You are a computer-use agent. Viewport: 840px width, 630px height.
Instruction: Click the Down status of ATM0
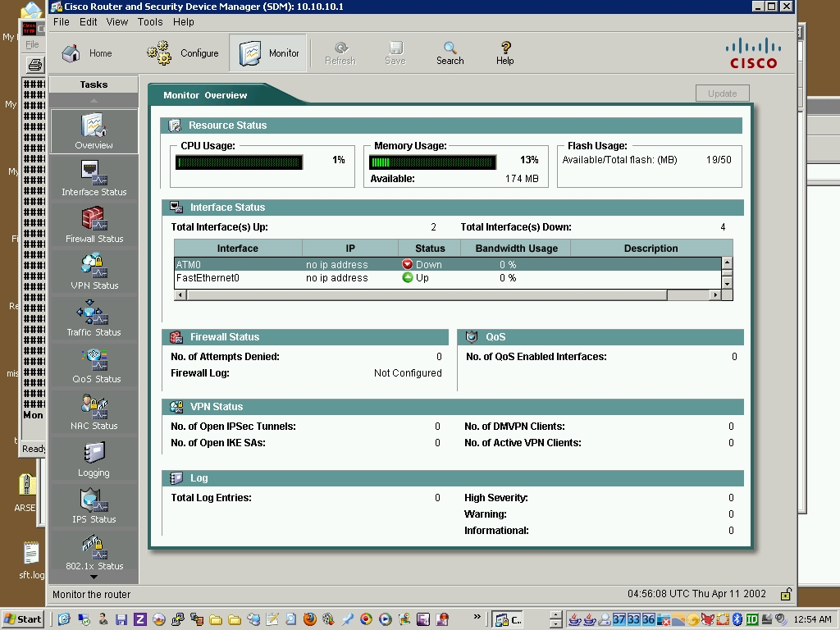coord(422,265)
